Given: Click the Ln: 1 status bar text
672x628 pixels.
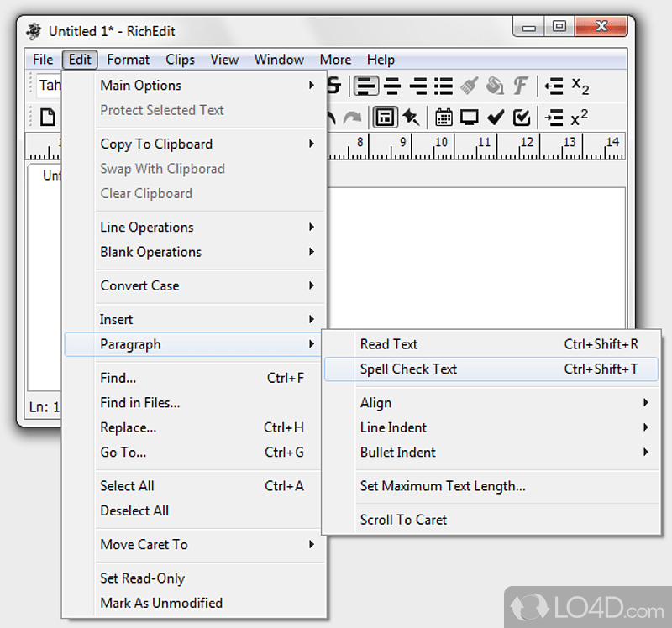Looking at the screenshot, I should point(45,407).
